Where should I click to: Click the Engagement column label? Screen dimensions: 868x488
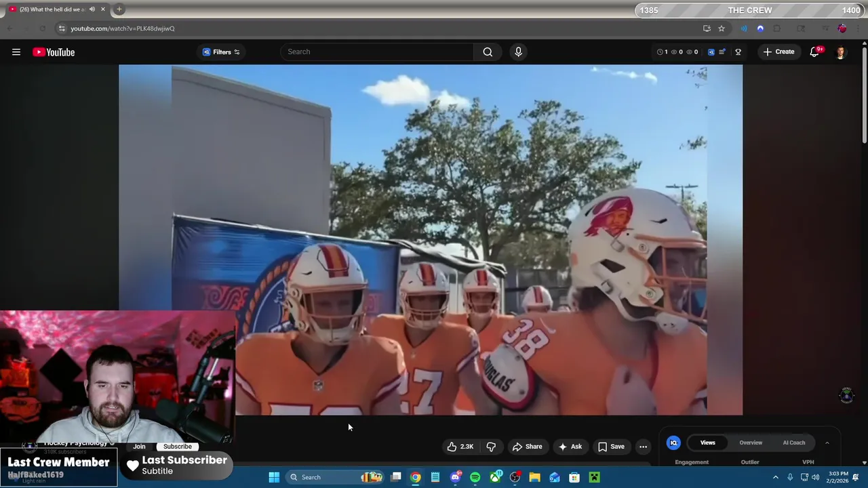pos(692,462)
